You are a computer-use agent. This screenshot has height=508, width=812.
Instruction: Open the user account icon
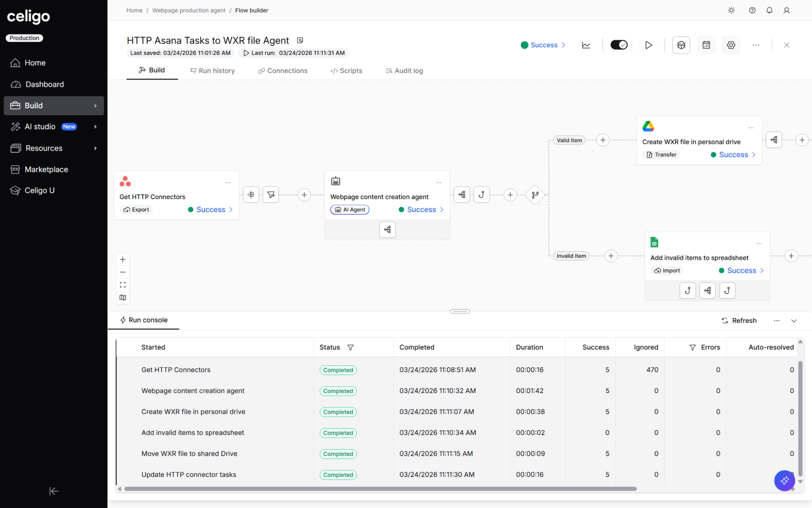point(787,11)
